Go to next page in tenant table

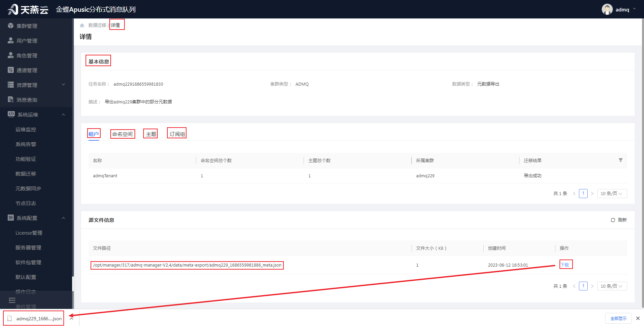(x=592, y=194)
